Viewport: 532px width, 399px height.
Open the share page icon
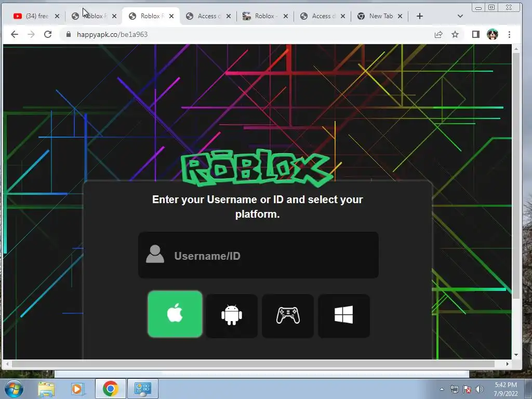(x=438, y=34)
